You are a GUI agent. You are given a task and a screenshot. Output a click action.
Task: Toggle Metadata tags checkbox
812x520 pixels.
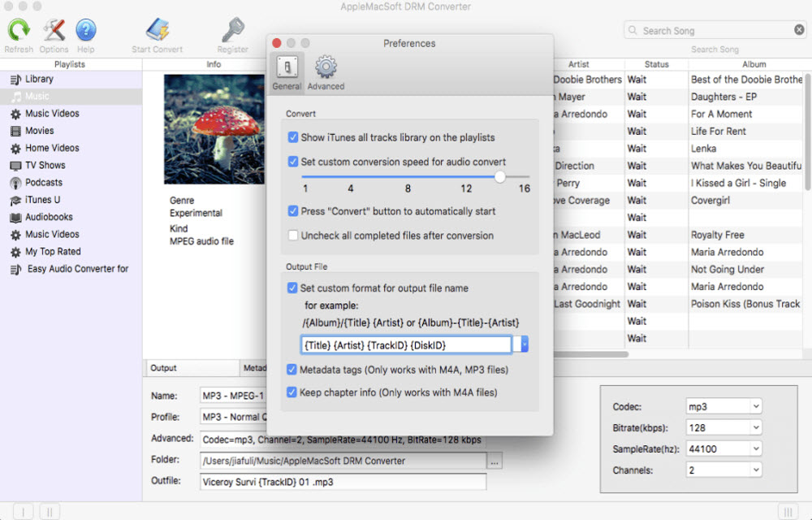pos(292,370)
